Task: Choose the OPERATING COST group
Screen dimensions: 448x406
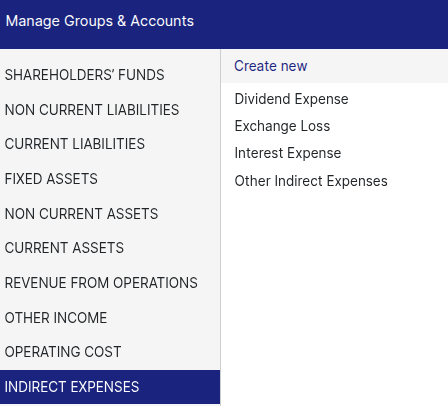Action: pos(110,352)
